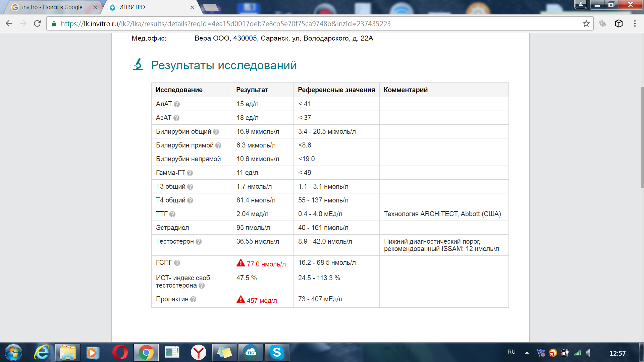The image size is (644, 362).
Task: Click help icon beside Билирубин общий
Action: pos(216,132)
